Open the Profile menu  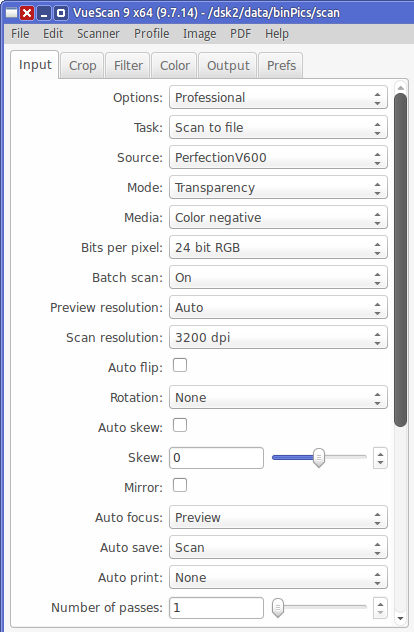(152, 34)
